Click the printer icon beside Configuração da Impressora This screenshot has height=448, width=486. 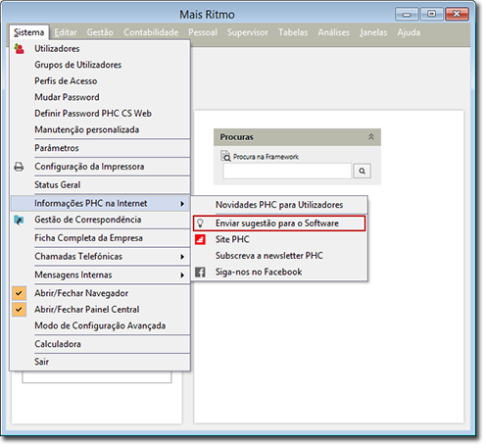pos(19,167)
